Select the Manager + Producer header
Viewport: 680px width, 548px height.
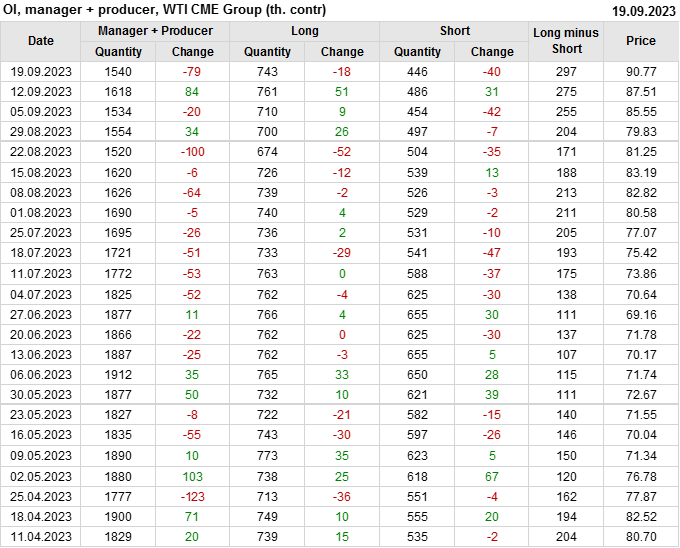point(155,31)
